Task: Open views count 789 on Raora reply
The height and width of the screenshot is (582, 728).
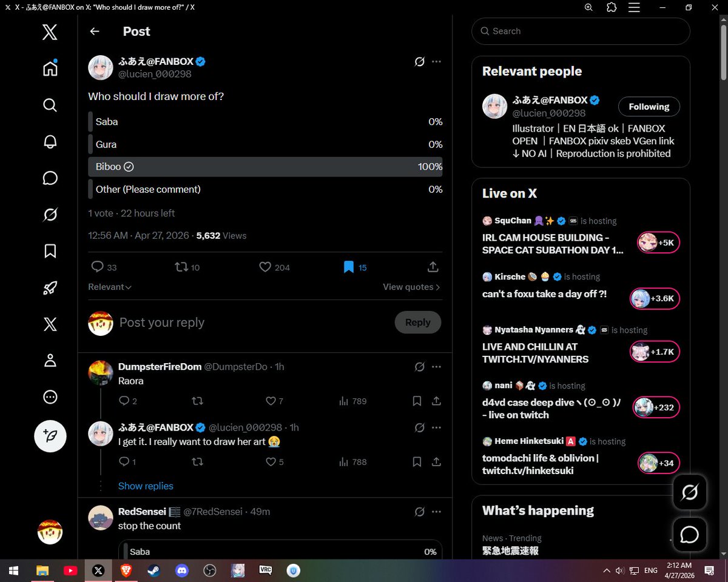Action: pyautogui.click(x=352, y=401)
